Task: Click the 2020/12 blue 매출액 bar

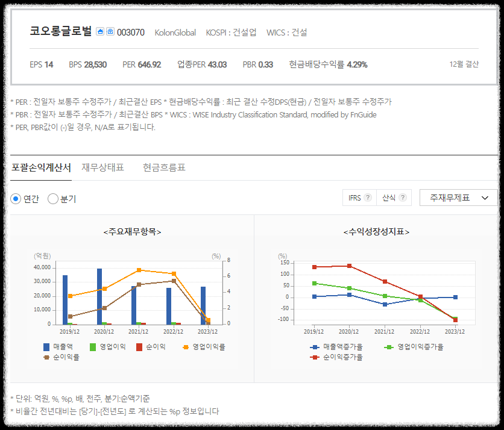Action: pyautogui.click(x=99, y=296)
